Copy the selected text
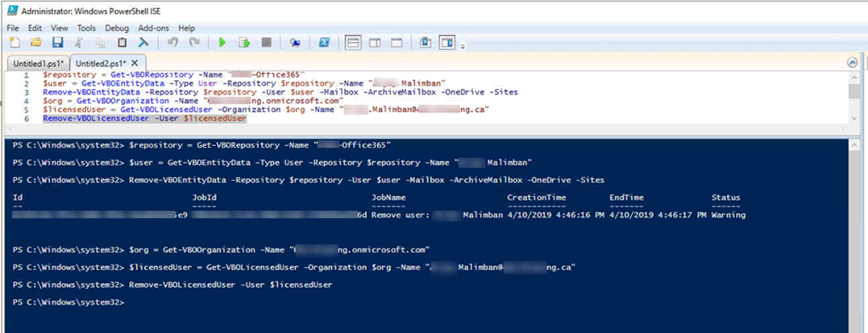The width and height of the screenshot is (868, 333). tap(100, 42)
